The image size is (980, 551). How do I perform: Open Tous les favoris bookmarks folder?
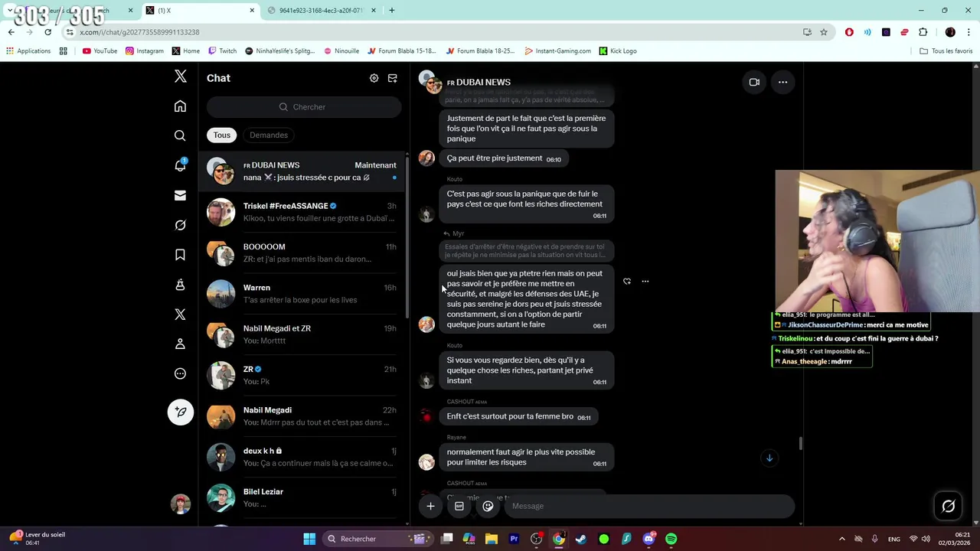pos(946,51)
